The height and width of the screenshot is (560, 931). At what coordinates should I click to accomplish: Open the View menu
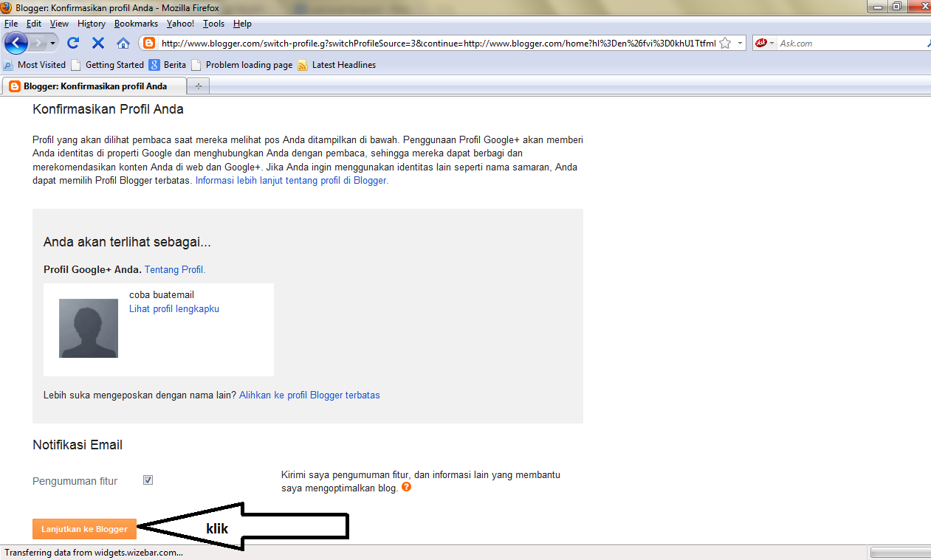tap(59, 24)
